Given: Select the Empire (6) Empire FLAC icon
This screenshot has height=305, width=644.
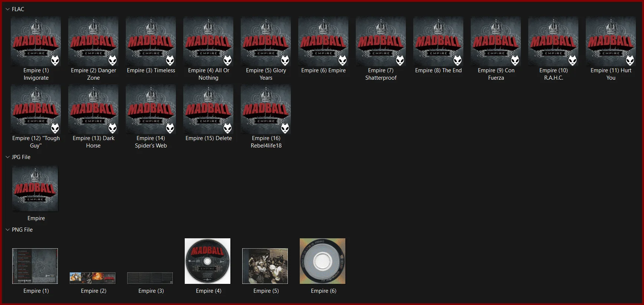Looking at the screenshot, I should click(323, 41).
